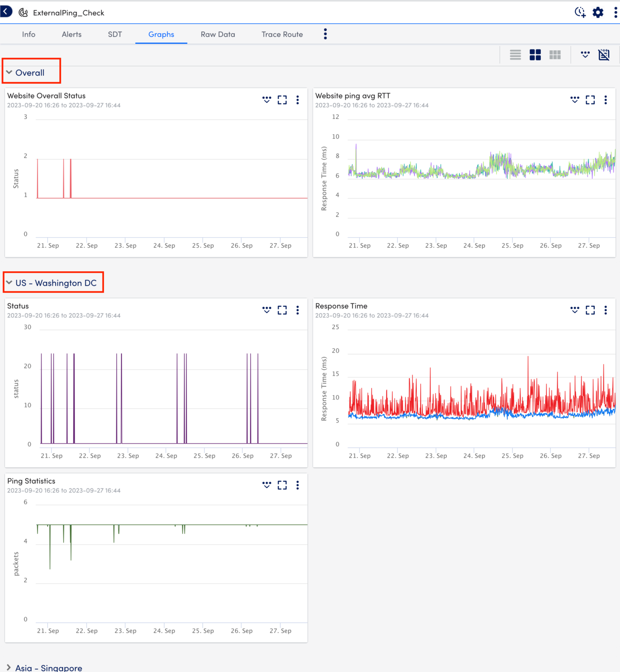
Task: Expand the Asia - Singapore section
Action: (x=9, y=667)
